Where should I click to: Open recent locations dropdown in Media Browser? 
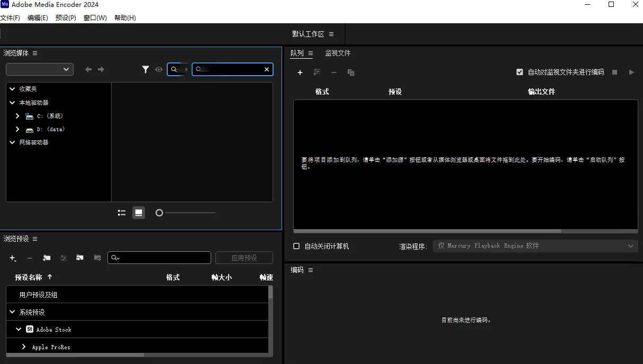click(x=40, y=69)
